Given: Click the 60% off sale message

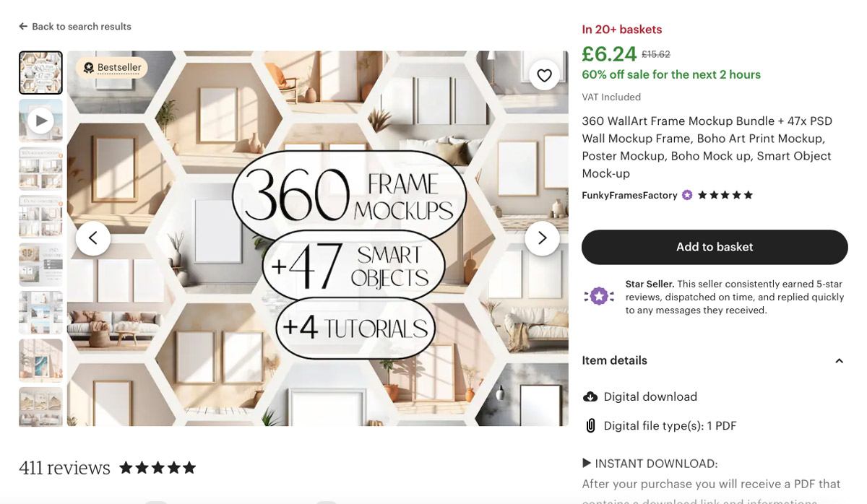Looking at the screenshot, I should coord(670,74).
